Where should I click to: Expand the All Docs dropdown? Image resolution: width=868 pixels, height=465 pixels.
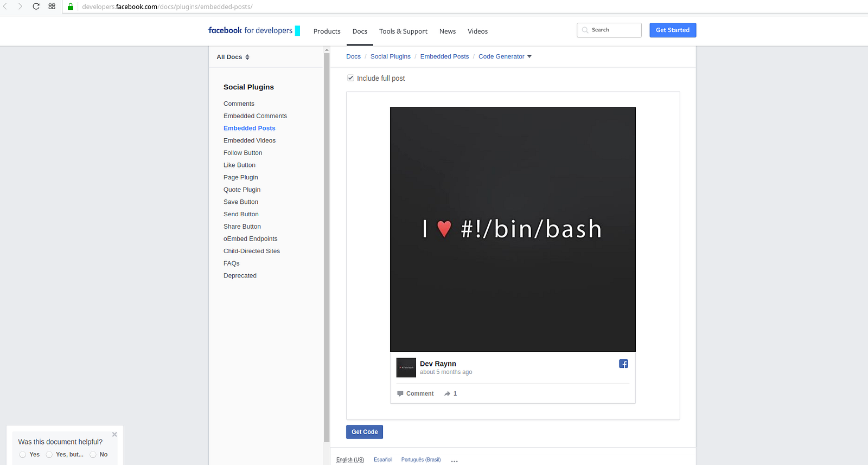click(233, 57)
